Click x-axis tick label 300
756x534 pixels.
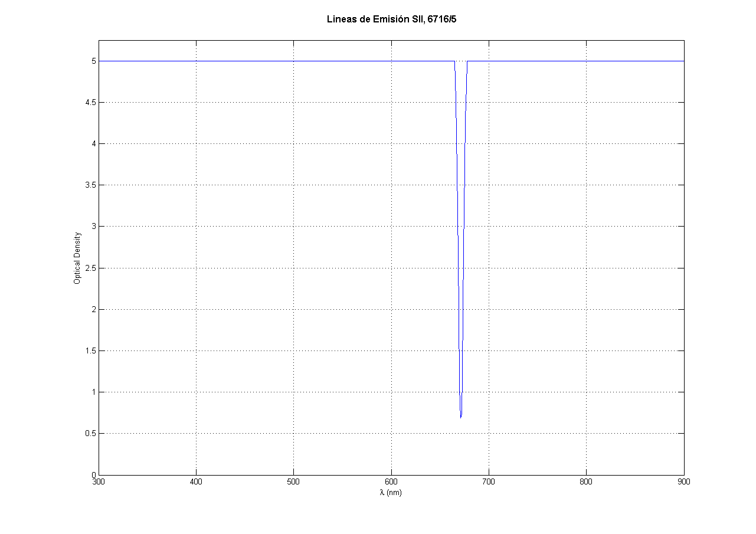(x=99, y=482)
